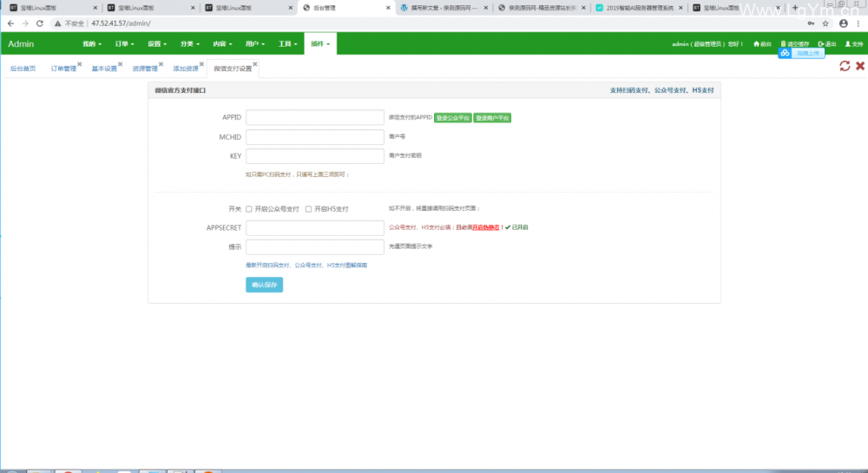Click the blue cloud upload widget
The width and height of the screenshot is (868, 473).
[801, 53]
